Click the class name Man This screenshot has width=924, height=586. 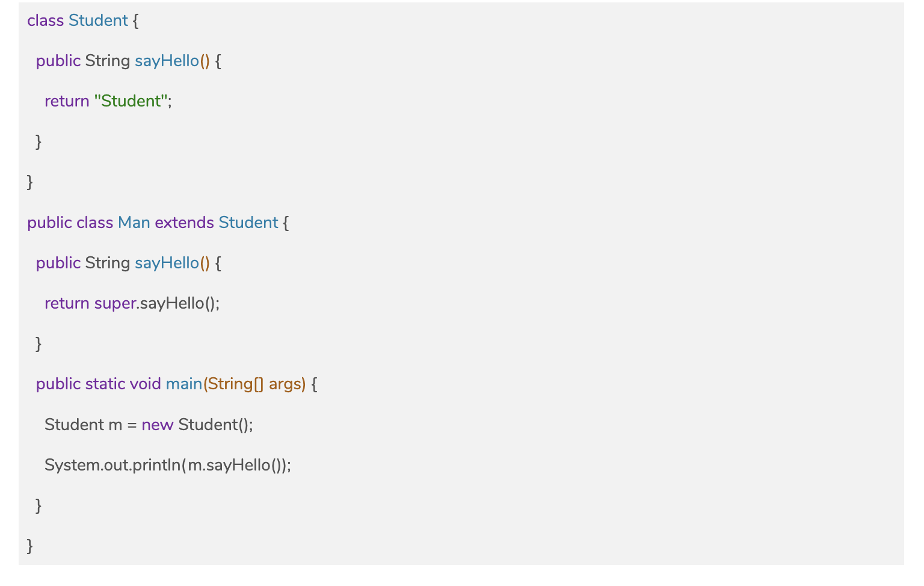[x=134, y=223]
